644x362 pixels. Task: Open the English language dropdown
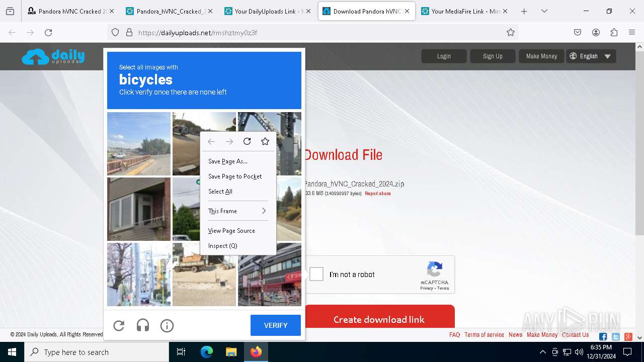pyautogui.click(x=591, y=56)
